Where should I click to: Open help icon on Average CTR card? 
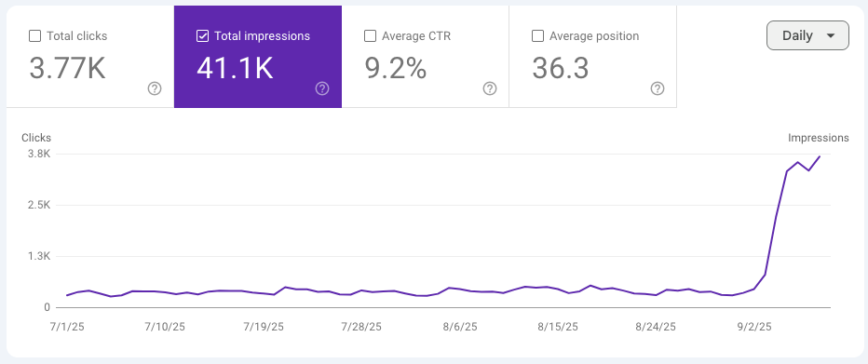point(489,88)
